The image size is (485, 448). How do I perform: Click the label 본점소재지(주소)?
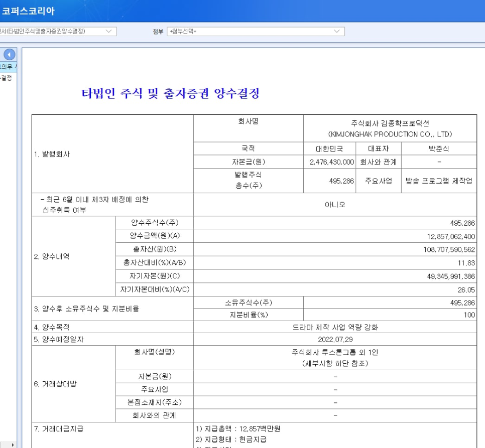[154, 402]
